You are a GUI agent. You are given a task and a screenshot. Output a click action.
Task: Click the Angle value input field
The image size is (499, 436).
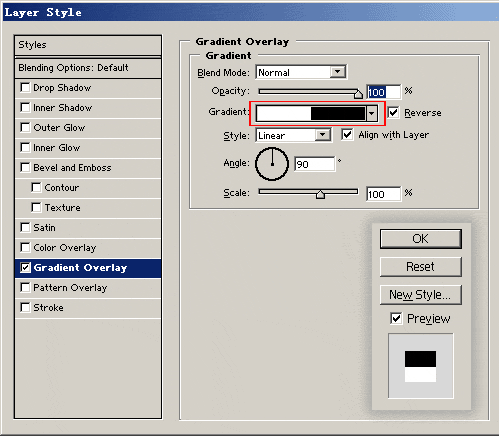[x=315, y=164]
